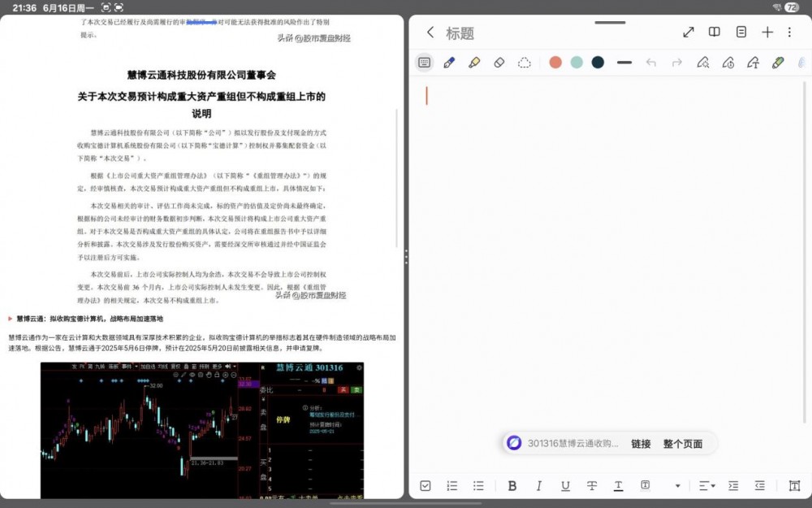Insert a text box

coord(794,486)
